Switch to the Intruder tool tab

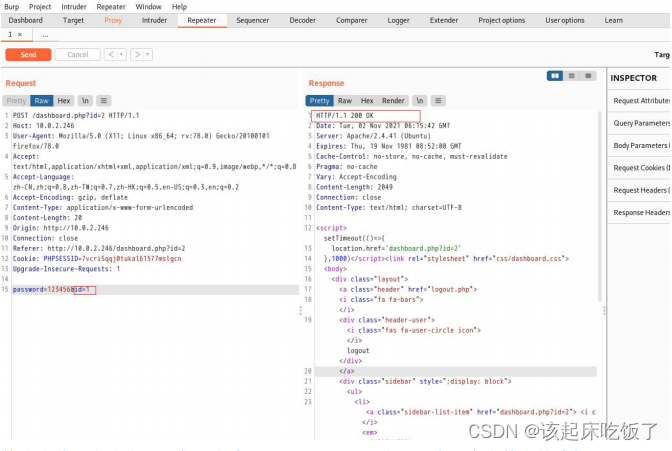154,20
